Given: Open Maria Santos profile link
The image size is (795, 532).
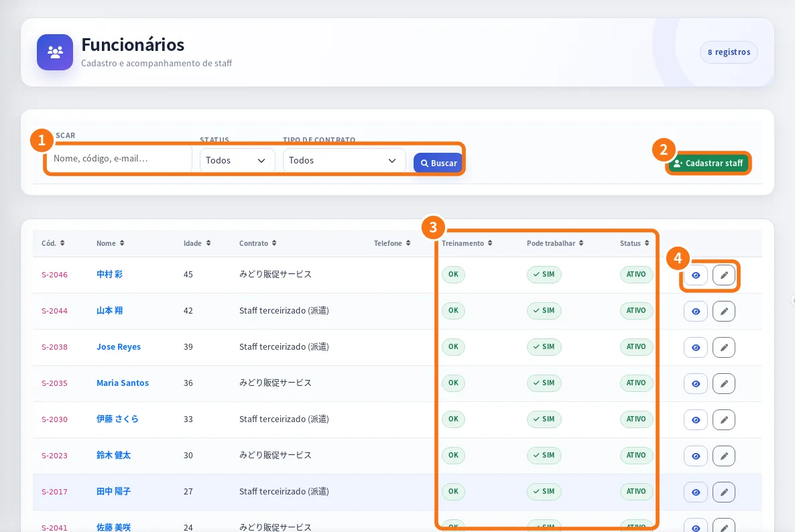Looking at the screenshot, I should point(123,383).
